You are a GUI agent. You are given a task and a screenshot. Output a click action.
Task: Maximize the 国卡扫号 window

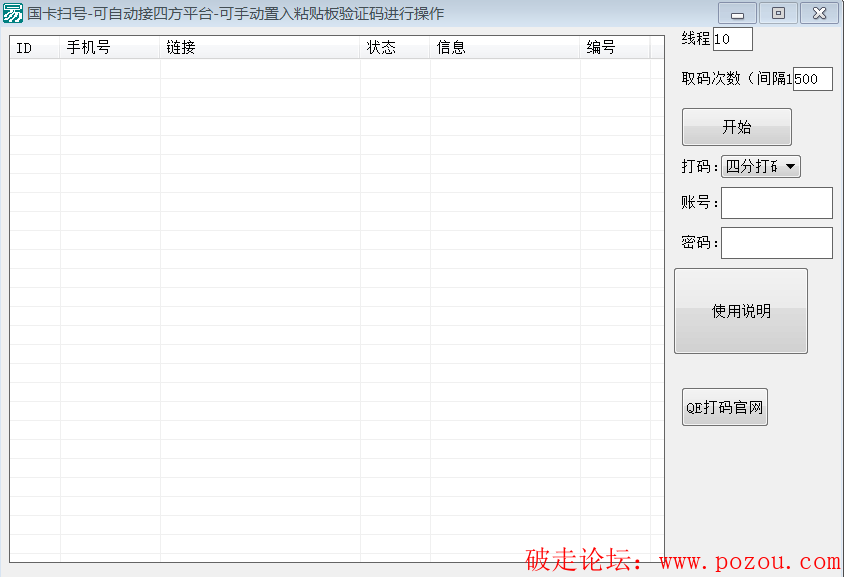[778, 14]
